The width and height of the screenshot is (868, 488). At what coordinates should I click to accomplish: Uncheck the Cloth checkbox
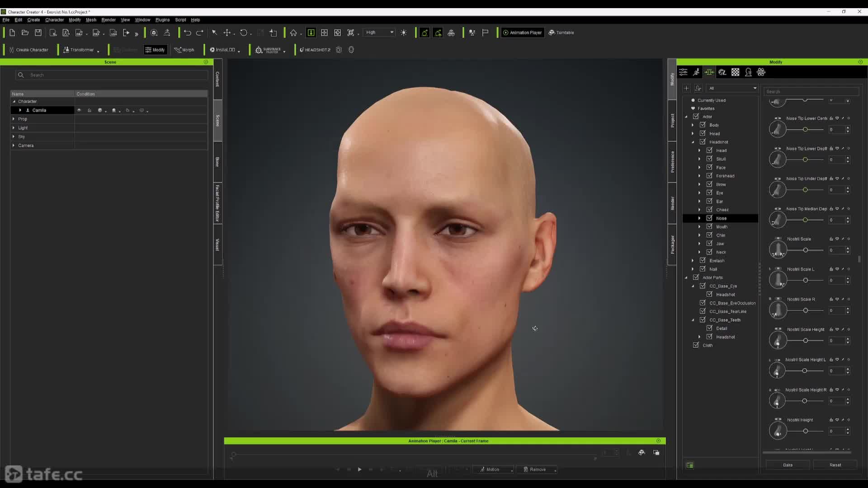[696, 345]
